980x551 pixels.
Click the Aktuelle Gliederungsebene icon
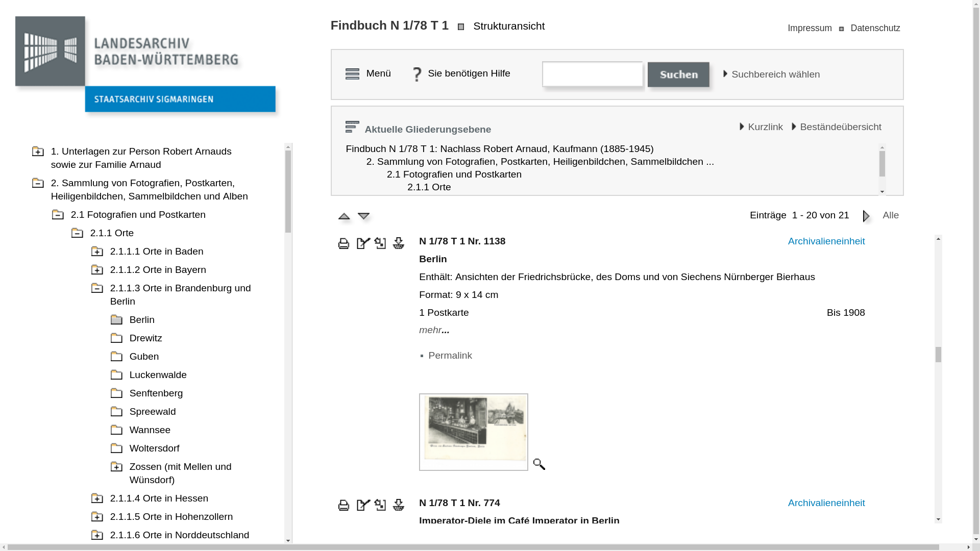(x=352, y=127)
